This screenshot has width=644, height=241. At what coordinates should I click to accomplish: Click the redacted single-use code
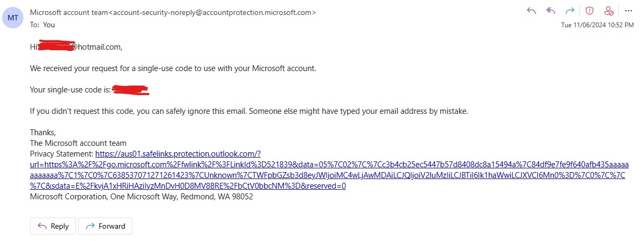click(130, 90)
